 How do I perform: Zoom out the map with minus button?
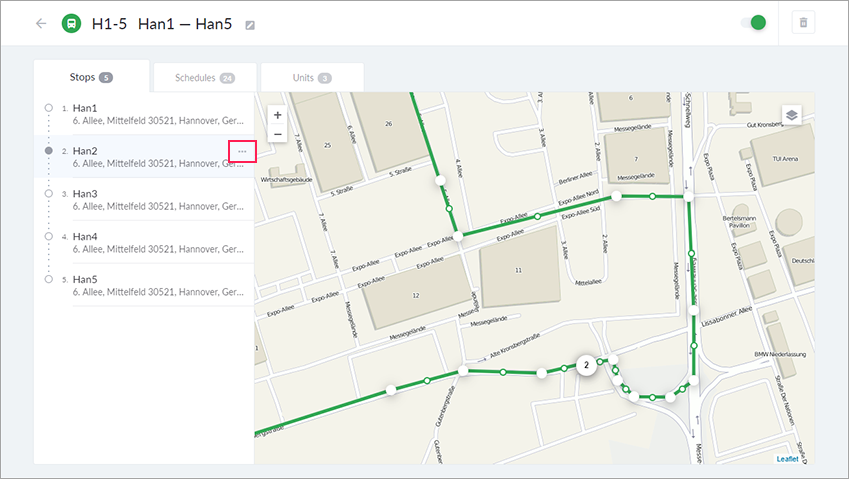point(278,134)
